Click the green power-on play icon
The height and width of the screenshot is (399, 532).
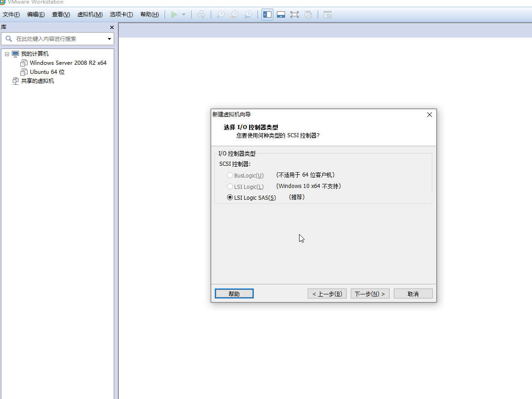[174, 14]
